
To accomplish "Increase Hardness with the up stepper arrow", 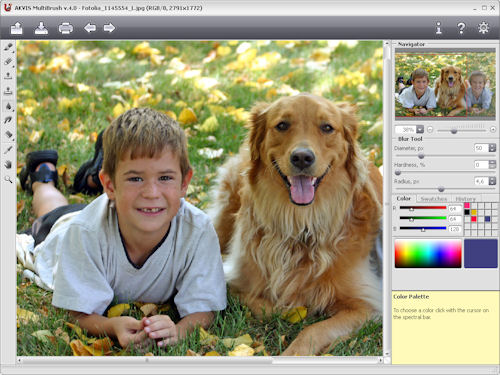I will click(492, 162).
